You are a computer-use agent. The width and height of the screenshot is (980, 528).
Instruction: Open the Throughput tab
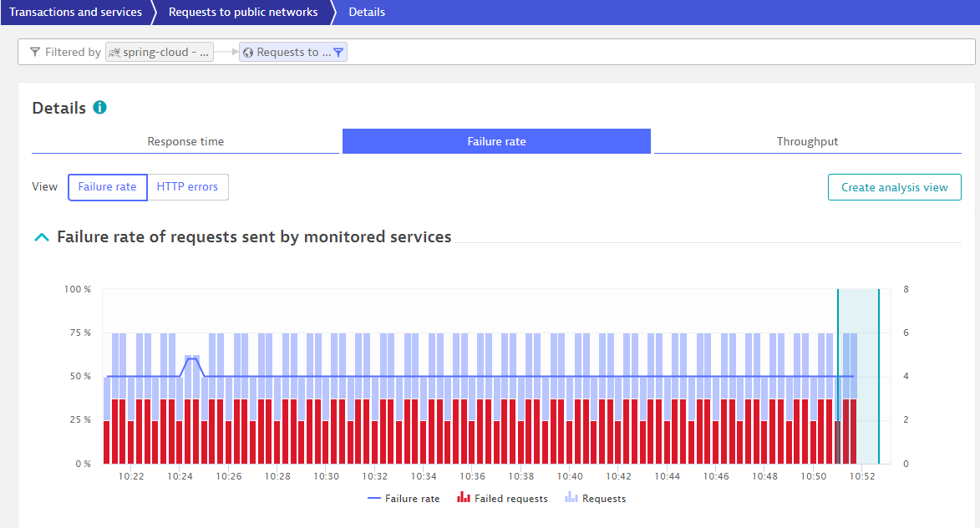pyautogui.click(x=807, y=141)
